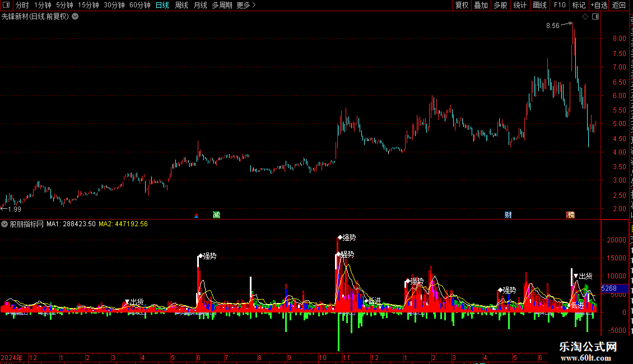633x364 pixels.
Task: Open F10 company information
Action: pyautogui.click(x=560, y=5)
